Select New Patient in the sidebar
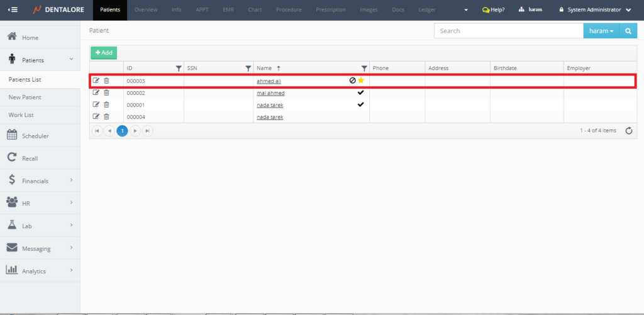This screenshot has width=644, height=315. pyautogui.click(x=25, y=97)
